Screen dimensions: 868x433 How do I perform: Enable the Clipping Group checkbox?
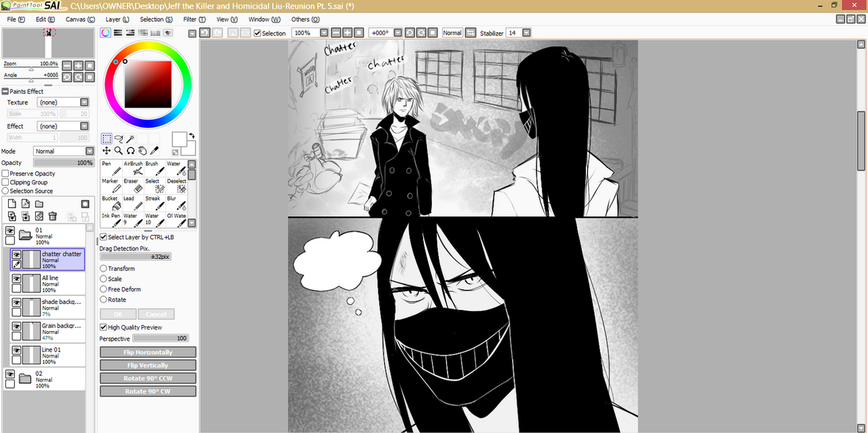(5, 183)
